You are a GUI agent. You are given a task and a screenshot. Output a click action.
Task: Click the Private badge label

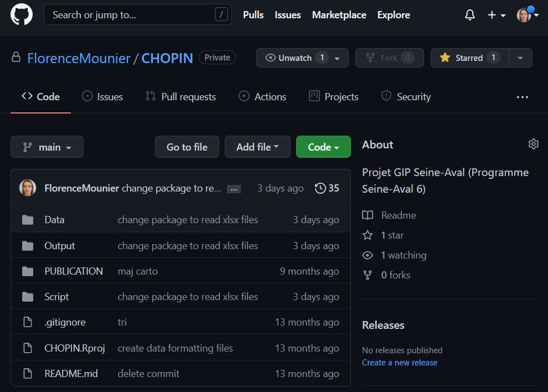click(x=217, y=58)
